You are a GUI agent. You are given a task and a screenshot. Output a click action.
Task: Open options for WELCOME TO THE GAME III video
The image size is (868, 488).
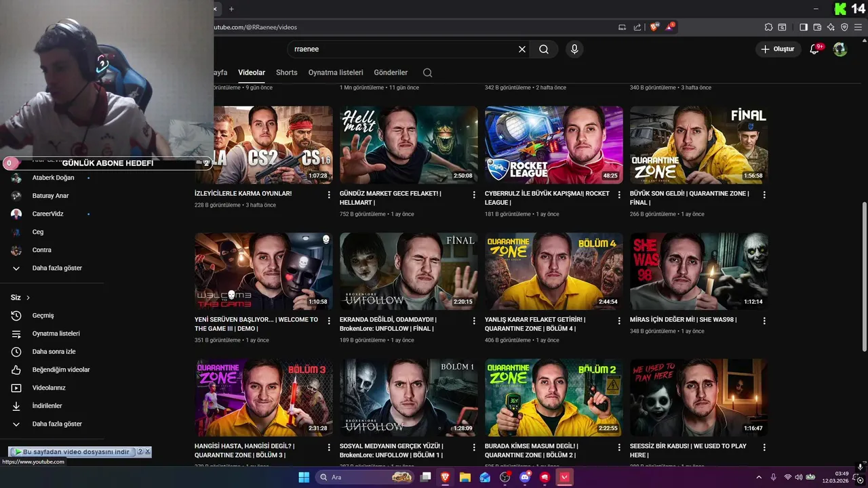(329, 321)
